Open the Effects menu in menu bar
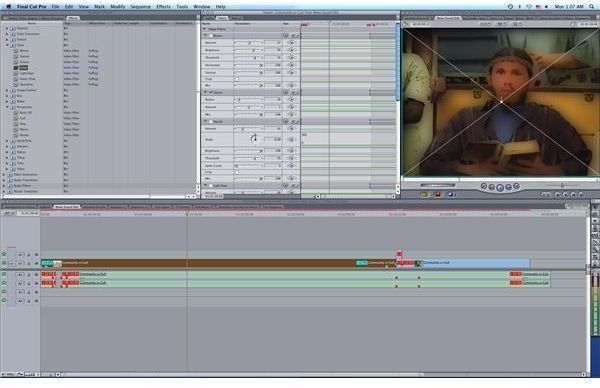 tap(163, 7)
